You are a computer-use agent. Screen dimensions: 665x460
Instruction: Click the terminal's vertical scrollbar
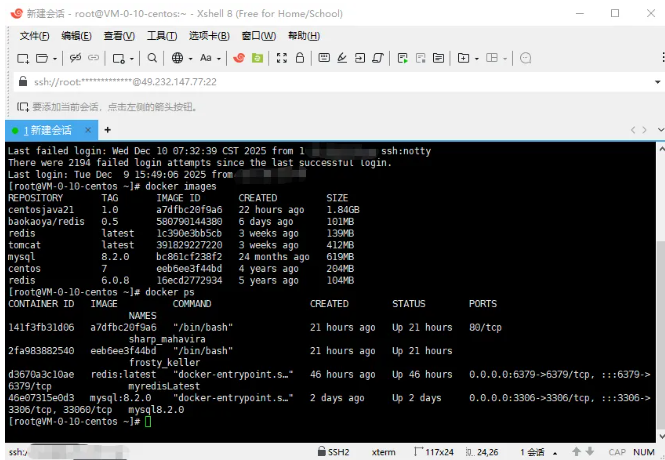coord(659,290)
